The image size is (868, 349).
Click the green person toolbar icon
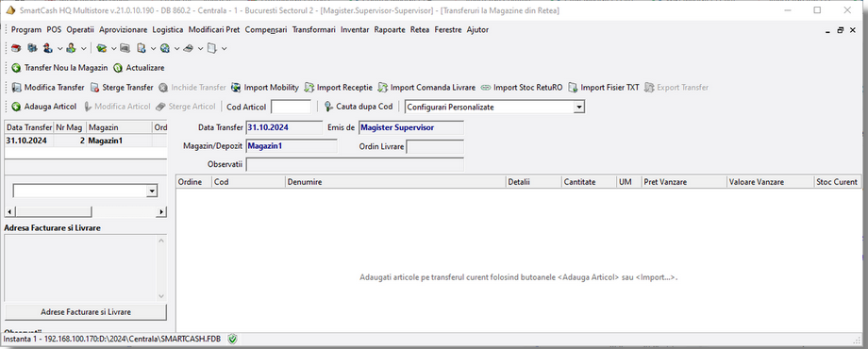71,49
